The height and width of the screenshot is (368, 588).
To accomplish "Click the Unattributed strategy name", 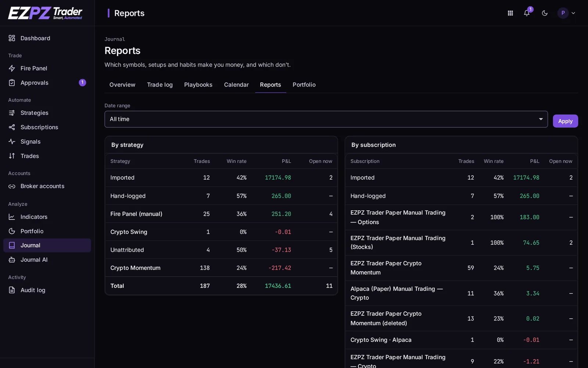I will (127, 250).
